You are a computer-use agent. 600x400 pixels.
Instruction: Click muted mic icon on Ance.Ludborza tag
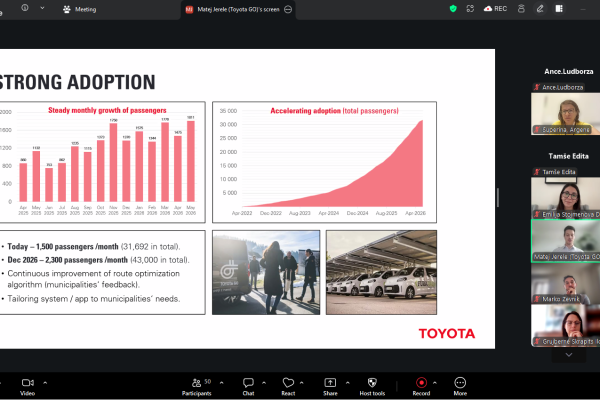tap(537, 87)
